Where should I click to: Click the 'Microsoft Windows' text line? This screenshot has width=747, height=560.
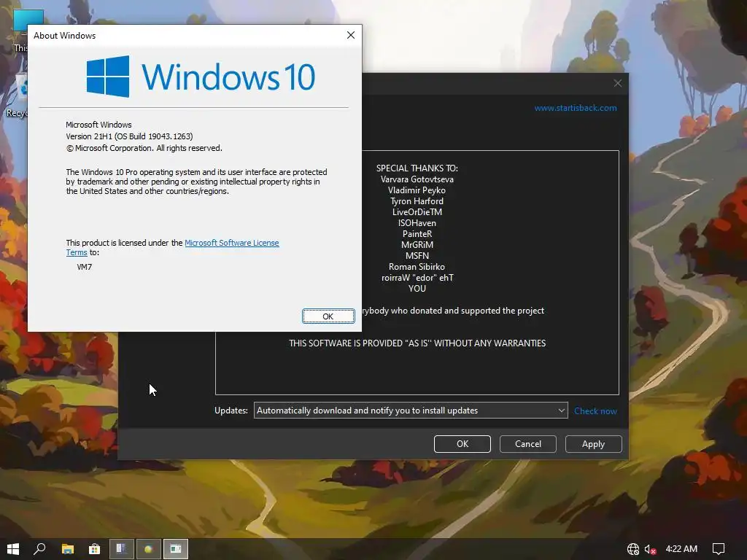pyautogui.click(x=98, y=125)
